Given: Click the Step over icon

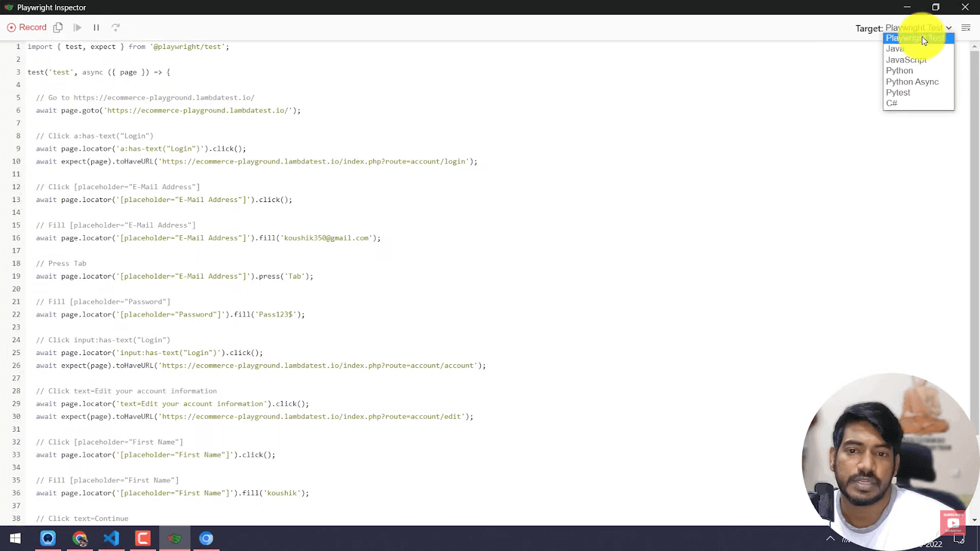Looking at the screenshot, I should pyautogui.click(x=116, y=28).
